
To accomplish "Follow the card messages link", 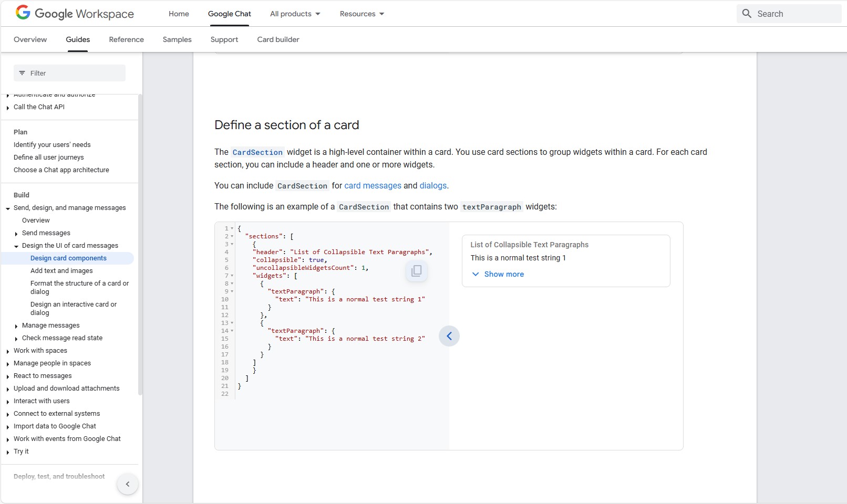I will pyautogui.click(x=373, y=185).
